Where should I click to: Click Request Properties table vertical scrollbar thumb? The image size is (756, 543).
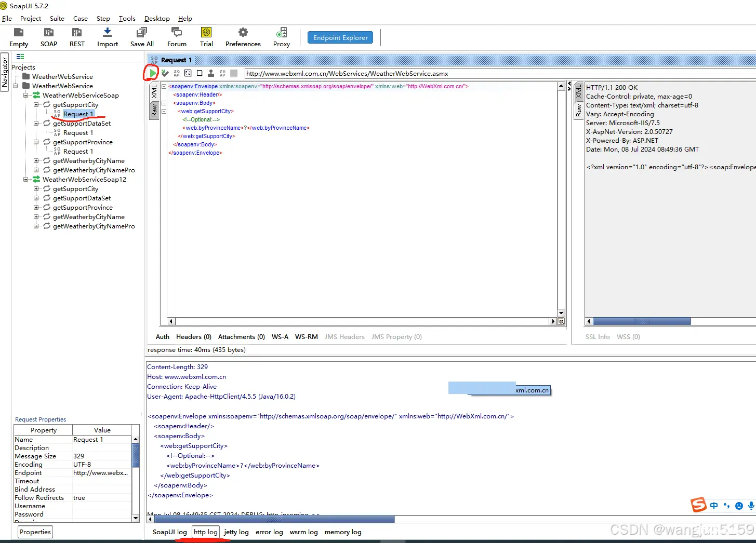coord(136,456)
